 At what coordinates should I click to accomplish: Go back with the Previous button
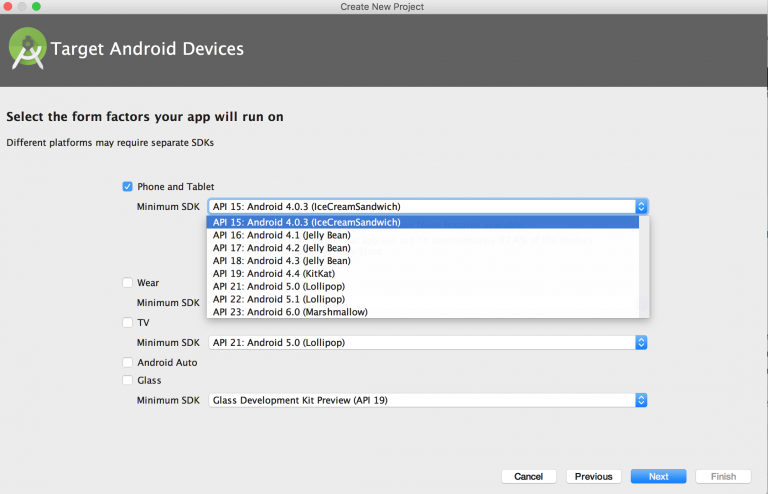593,476
